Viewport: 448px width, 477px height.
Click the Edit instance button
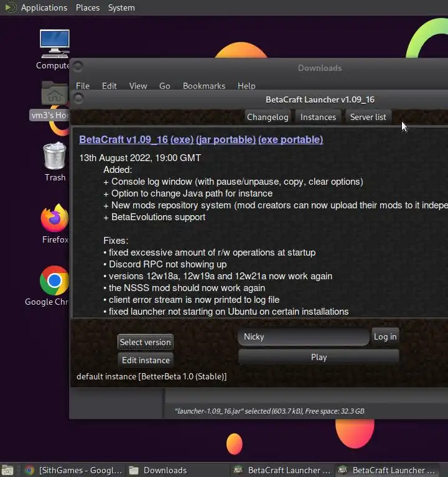146,360
